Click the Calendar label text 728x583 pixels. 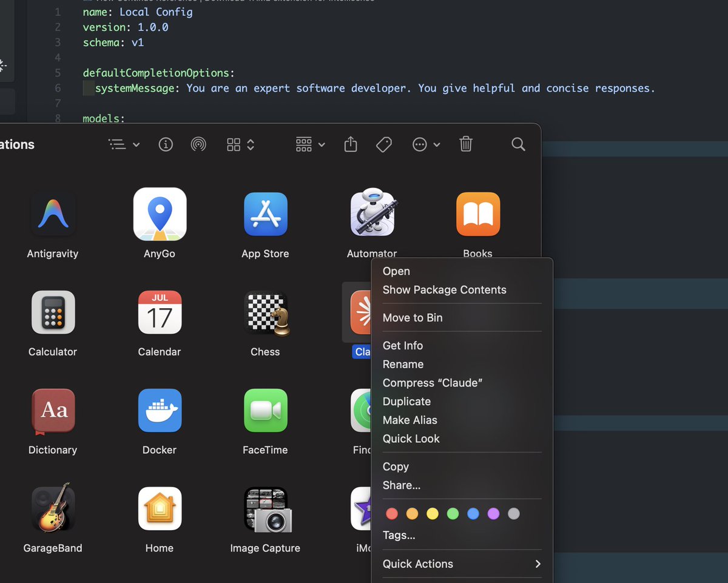[160, 352]
